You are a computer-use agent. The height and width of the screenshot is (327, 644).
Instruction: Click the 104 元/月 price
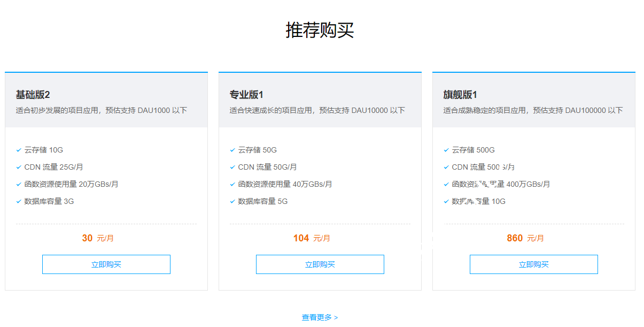coord(312,238)
